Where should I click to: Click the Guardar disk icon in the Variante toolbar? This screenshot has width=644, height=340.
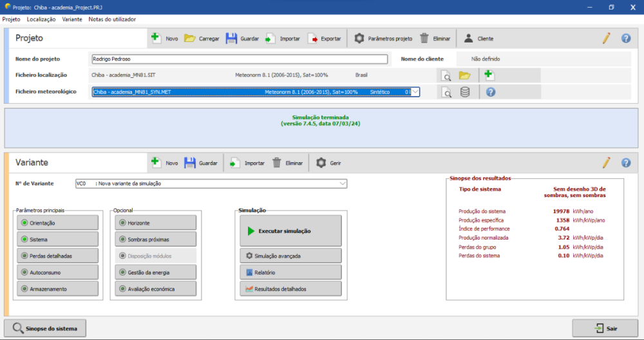190,163
